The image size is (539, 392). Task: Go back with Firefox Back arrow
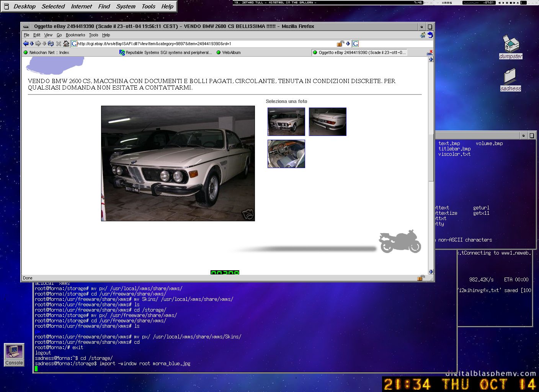point(26,44)
